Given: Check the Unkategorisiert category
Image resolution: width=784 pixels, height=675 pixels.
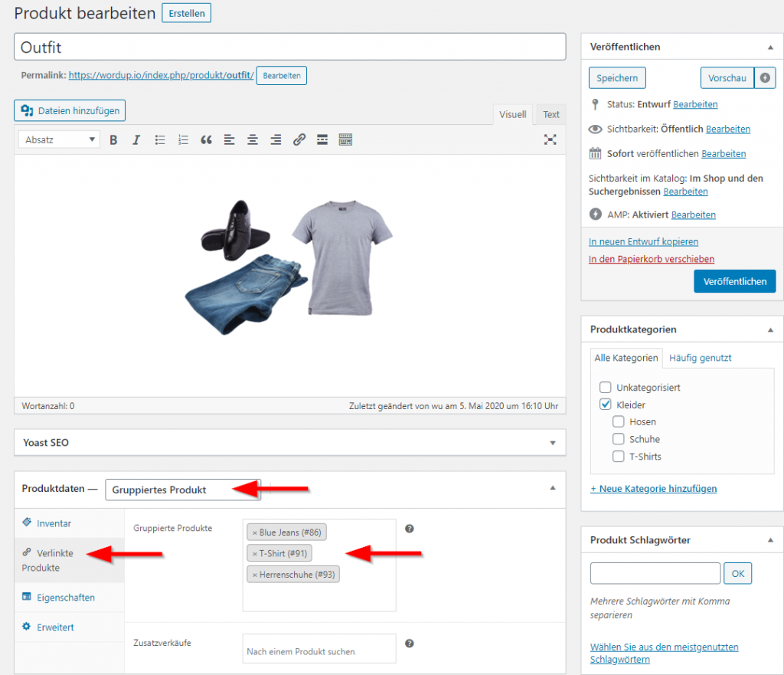Looking at the screenshot, I should click(x=605, y=387).
